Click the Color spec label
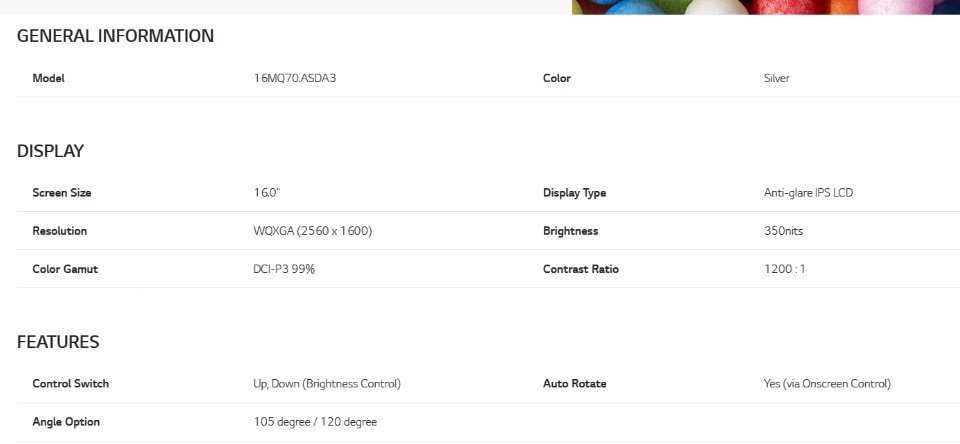The height and width of the screenshot is (444, 960). [x=557, y=78]
